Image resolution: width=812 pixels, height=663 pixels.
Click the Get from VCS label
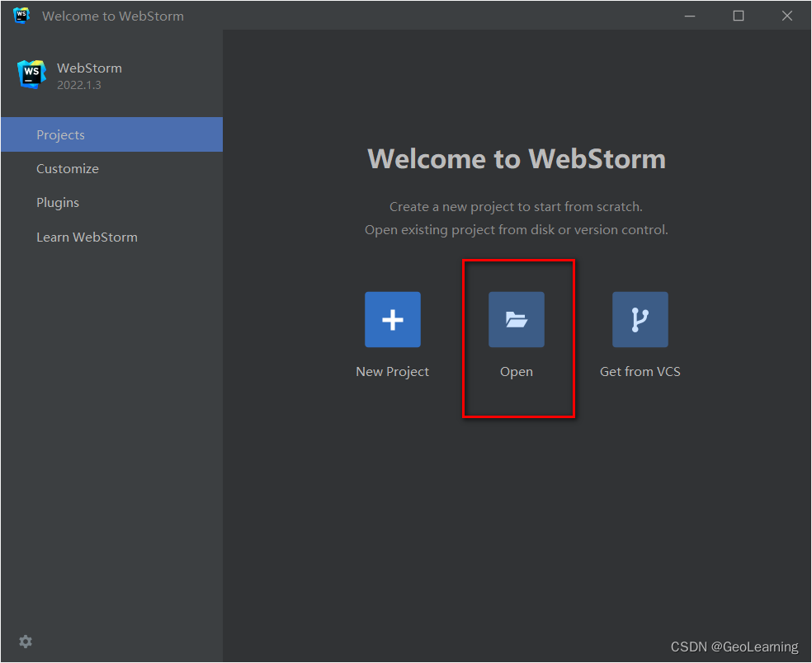(x=640, y=372)
